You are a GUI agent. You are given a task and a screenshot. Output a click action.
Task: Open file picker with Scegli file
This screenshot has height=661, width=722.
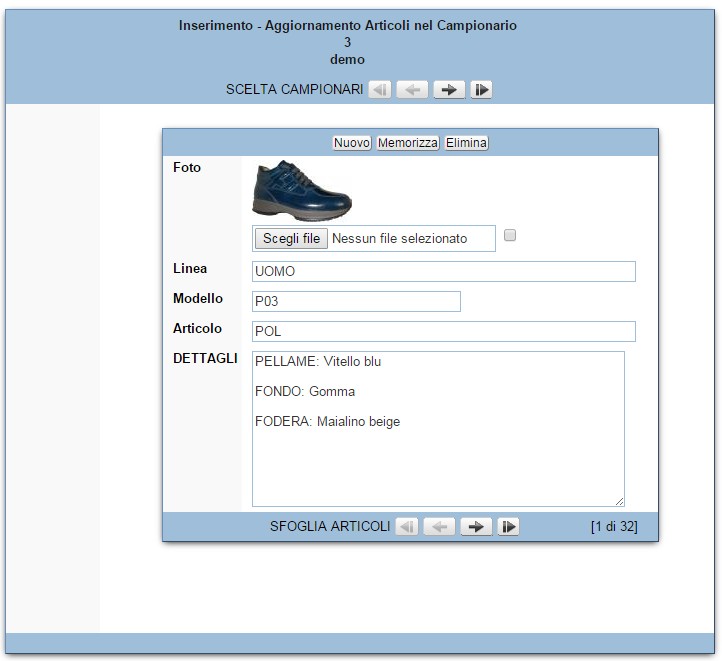tap(291, 238)
